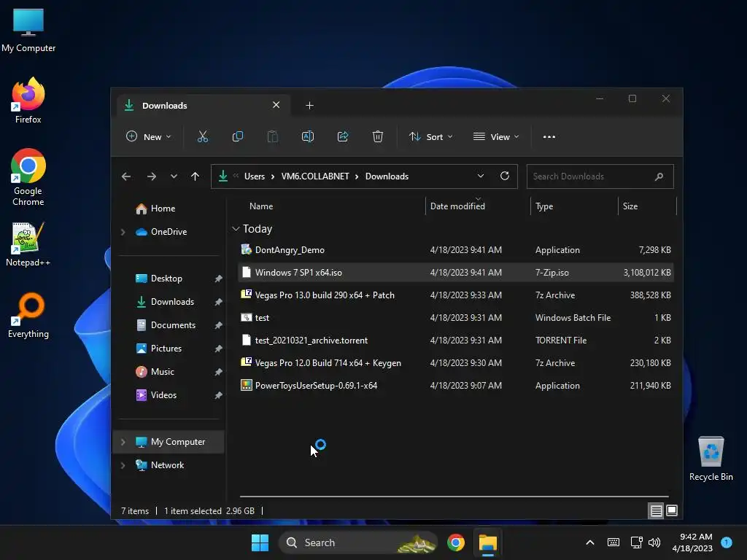Unpin Desktop using its pin icon
747x560 pixels.
tap(218, 279)
